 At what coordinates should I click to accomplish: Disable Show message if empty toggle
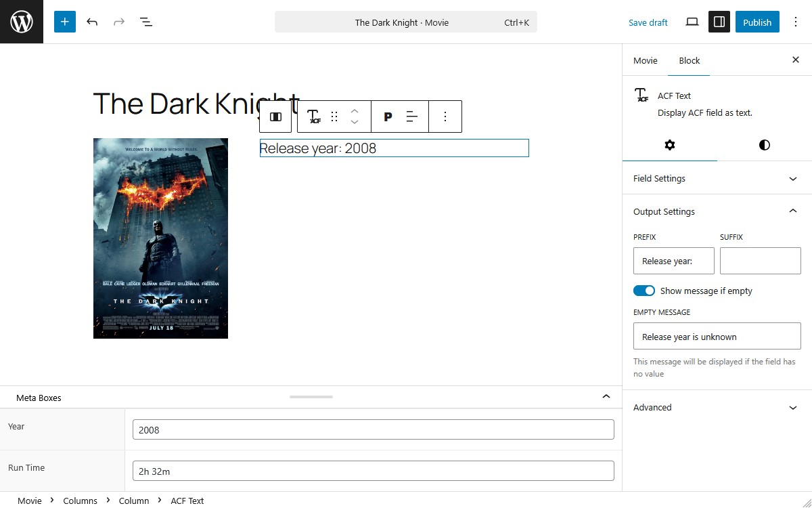[x=644, y=291]
